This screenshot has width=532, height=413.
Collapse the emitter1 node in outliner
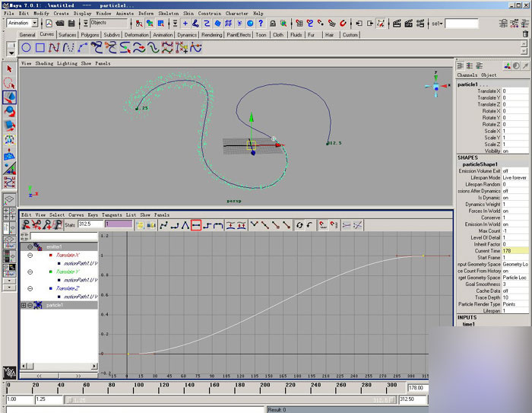[30, 246]
